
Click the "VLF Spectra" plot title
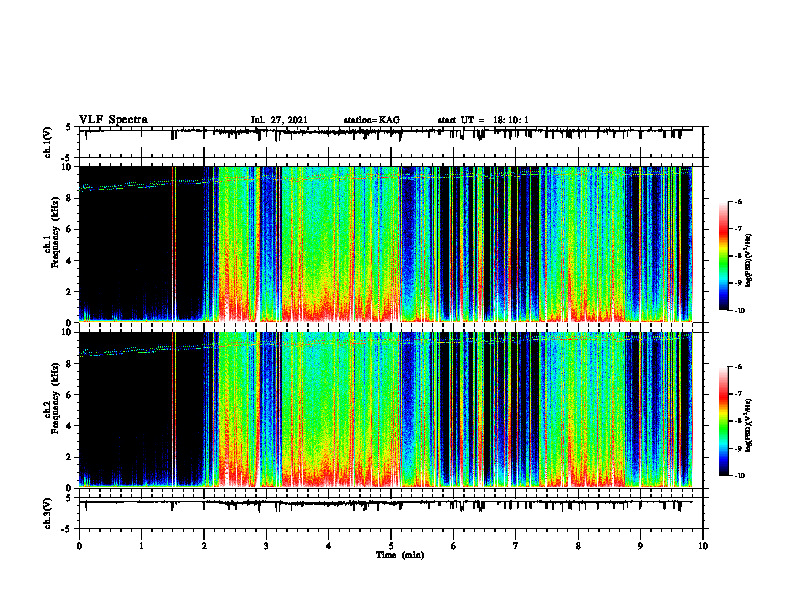pos(113,120)
